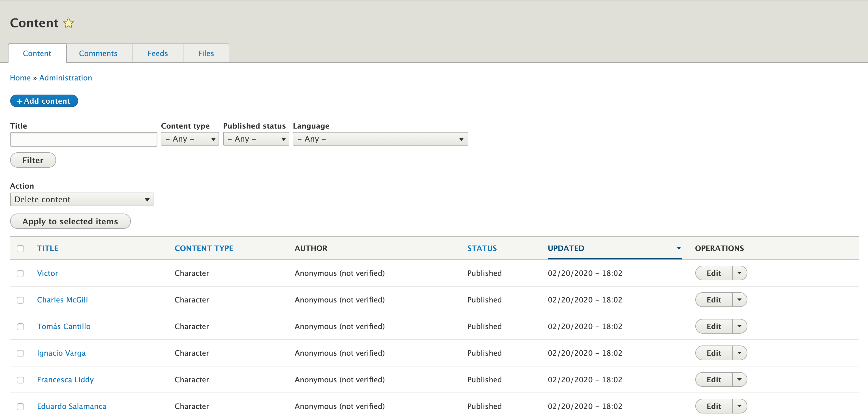The height and width of the screenshot is (418, 868).
Task: Select the Tomás Cantillo row checkbox
Action: coord(21,327)
